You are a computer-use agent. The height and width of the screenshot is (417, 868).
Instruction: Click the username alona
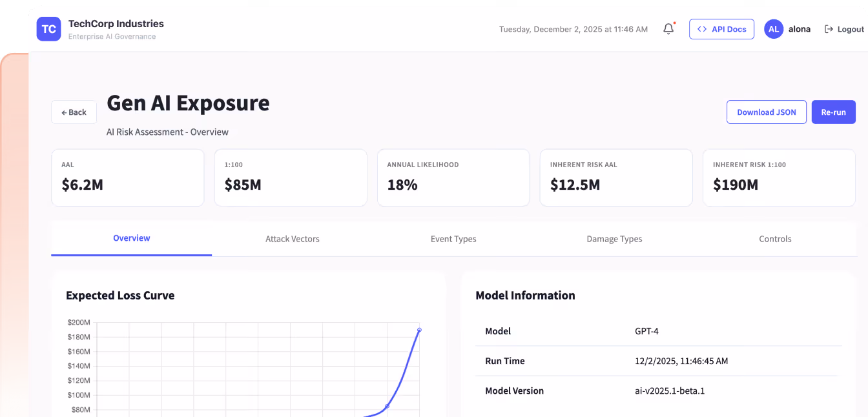(x=800, y=29)
